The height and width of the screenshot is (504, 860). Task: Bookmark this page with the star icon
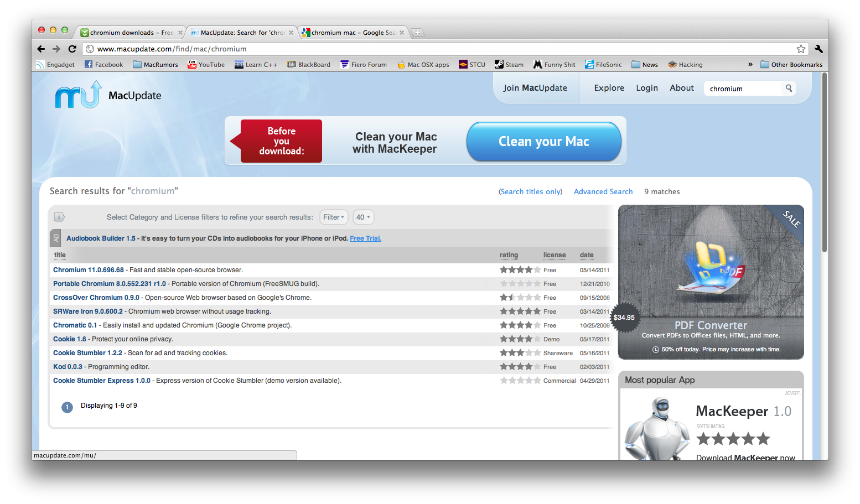pyautogui.click(x=801, y=49)
